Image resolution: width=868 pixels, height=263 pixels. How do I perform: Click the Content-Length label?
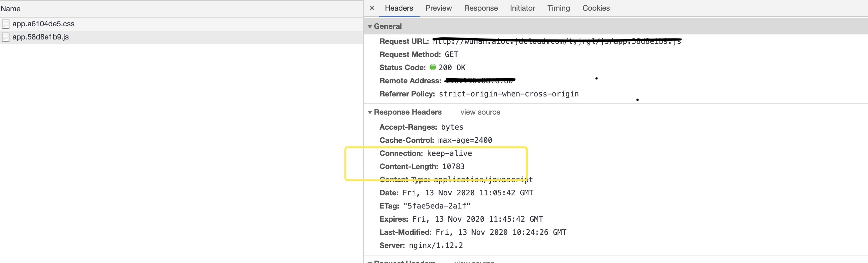click(x=409, y=167)
